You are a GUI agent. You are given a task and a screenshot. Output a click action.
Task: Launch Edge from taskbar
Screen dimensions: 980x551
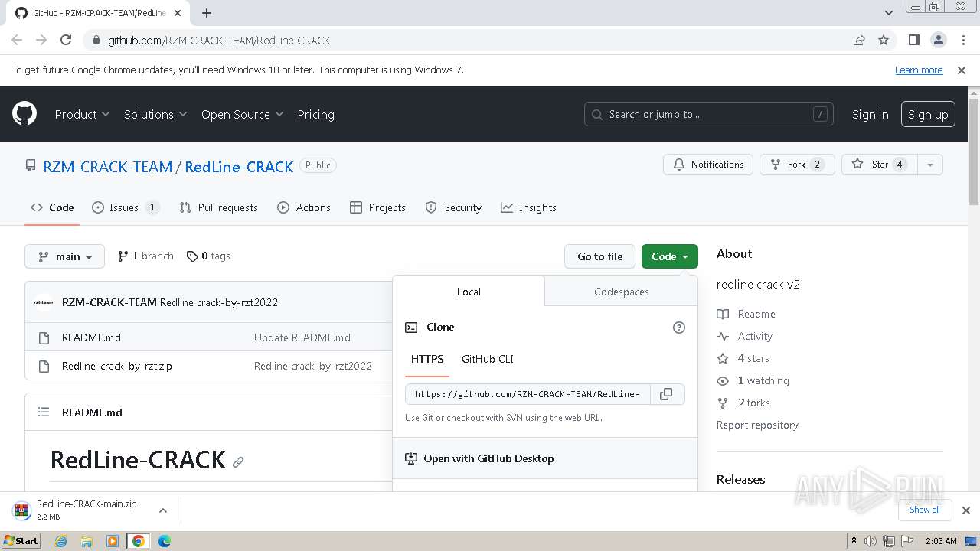pyautogui.click(x=165, y=541)
